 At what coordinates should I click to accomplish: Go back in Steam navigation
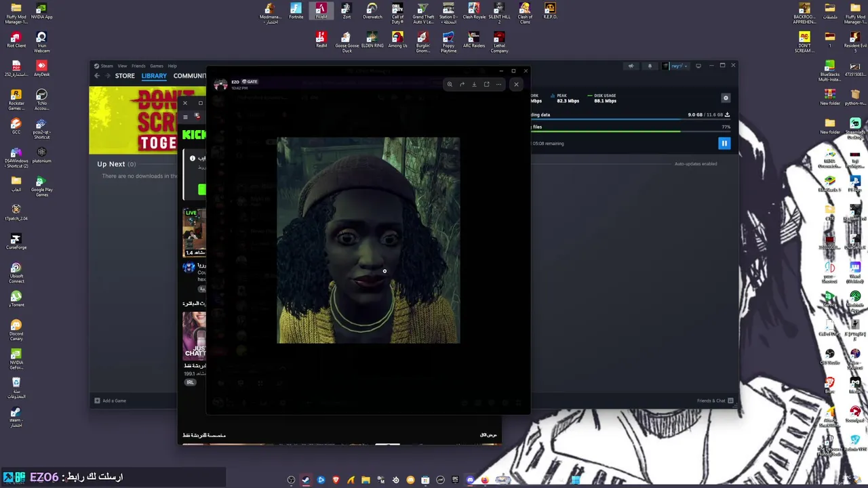(97, 76)
